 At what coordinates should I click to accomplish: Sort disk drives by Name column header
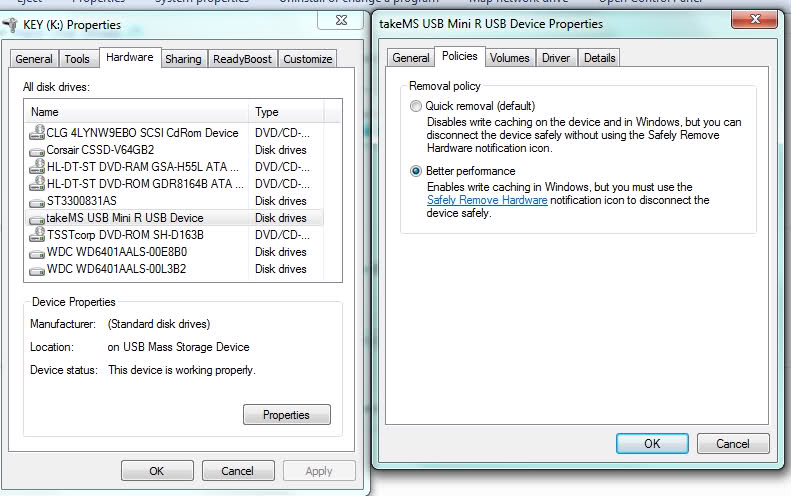tap(136, 112)
